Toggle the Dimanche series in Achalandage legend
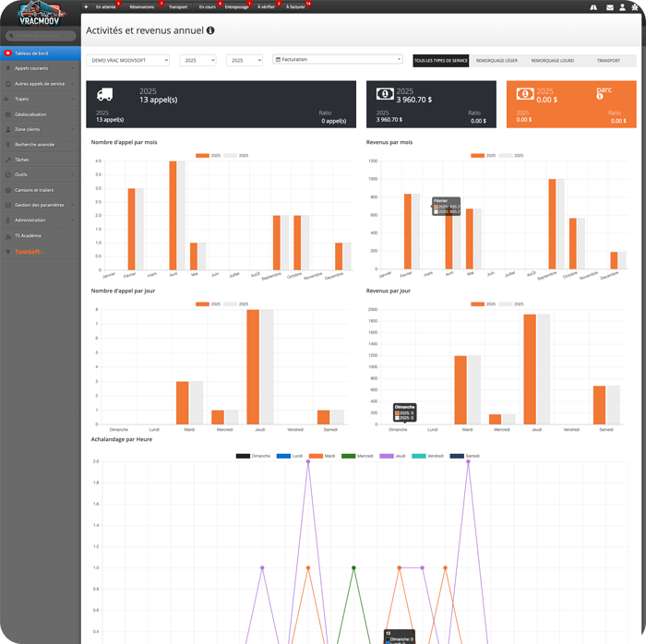 [x=253, y=456]
